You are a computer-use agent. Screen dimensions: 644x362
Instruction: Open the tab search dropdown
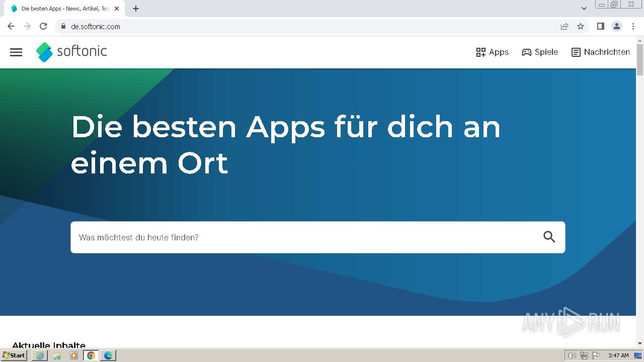pos(584,9)
